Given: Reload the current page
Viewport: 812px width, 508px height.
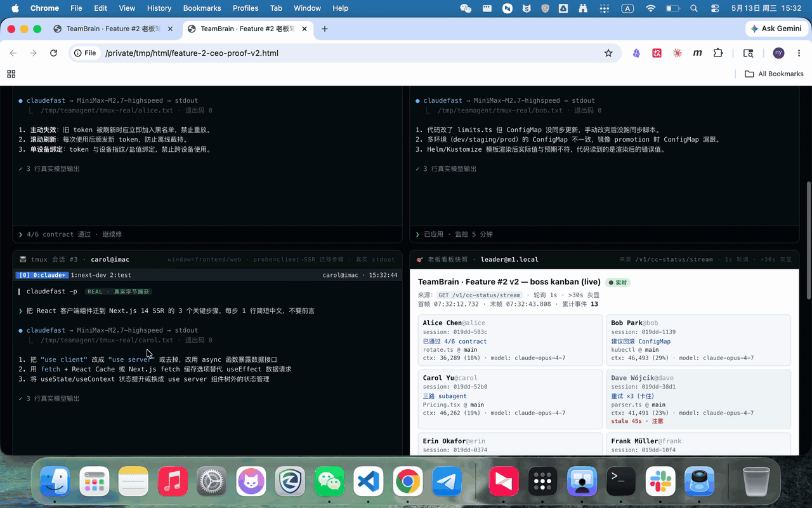Looking at the screenshot, I should [53, 53].
